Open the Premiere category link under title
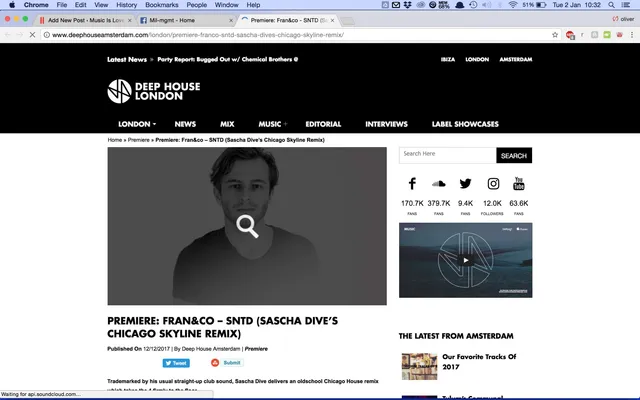640x400 pixels. (x=256, y=349)
